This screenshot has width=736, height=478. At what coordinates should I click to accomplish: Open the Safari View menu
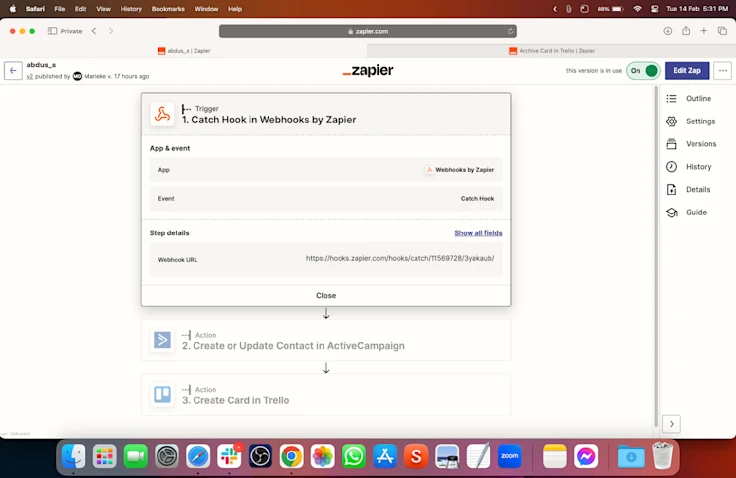click(103, 9)
